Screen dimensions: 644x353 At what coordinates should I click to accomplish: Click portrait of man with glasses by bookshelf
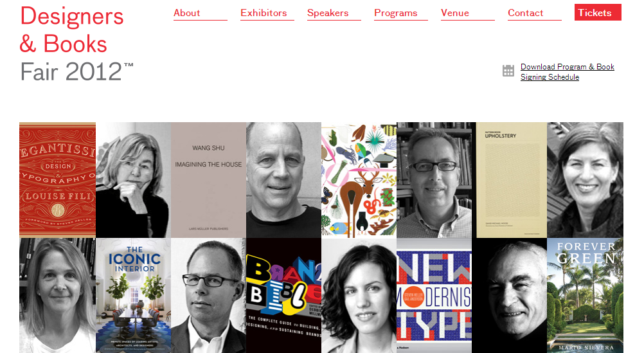tap(436, 180)
